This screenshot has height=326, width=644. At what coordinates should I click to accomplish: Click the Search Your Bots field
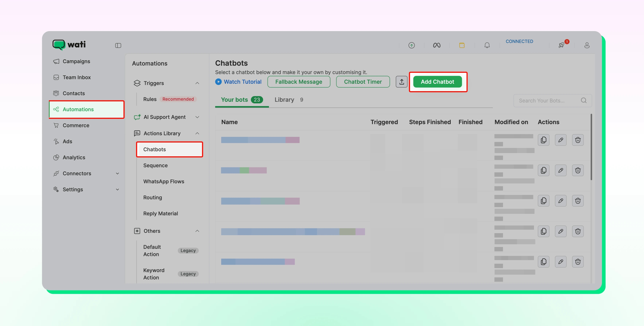[552, 101]
